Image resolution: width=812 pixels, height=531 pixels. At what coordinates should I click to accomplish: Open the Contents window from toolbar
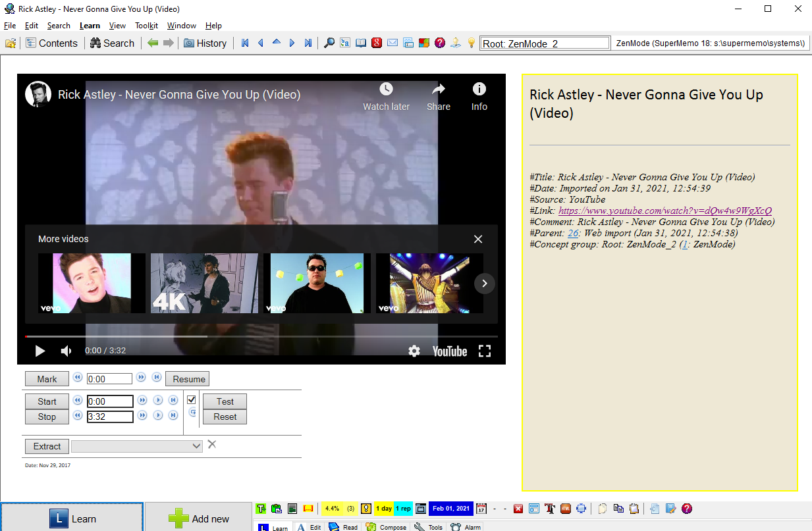[x=51, y=43]
